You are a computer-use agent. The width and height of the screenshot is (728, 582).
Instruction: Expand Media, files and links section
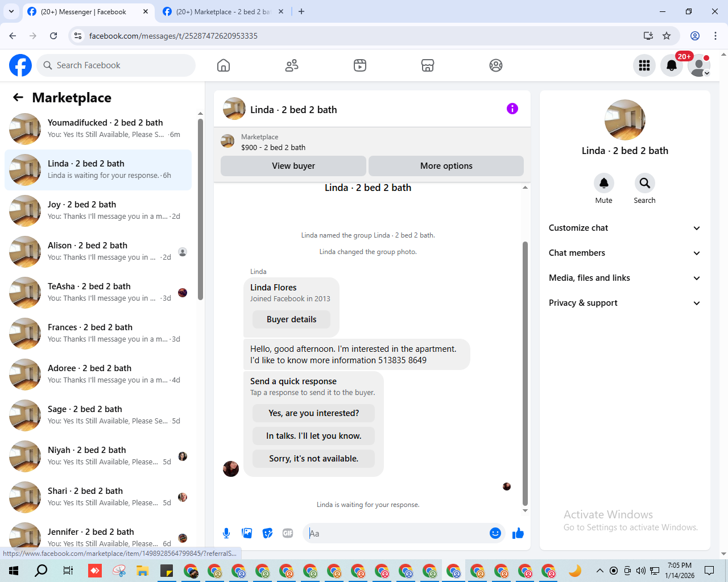click(624, 278)
